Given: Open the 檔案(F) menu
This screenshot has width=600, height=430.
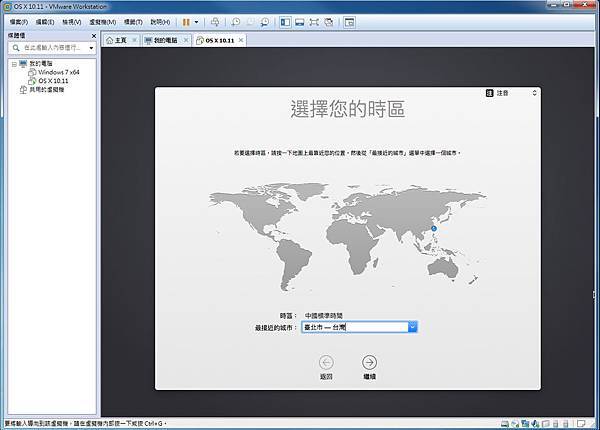Looking at the screenshot, I should (17, 21).
